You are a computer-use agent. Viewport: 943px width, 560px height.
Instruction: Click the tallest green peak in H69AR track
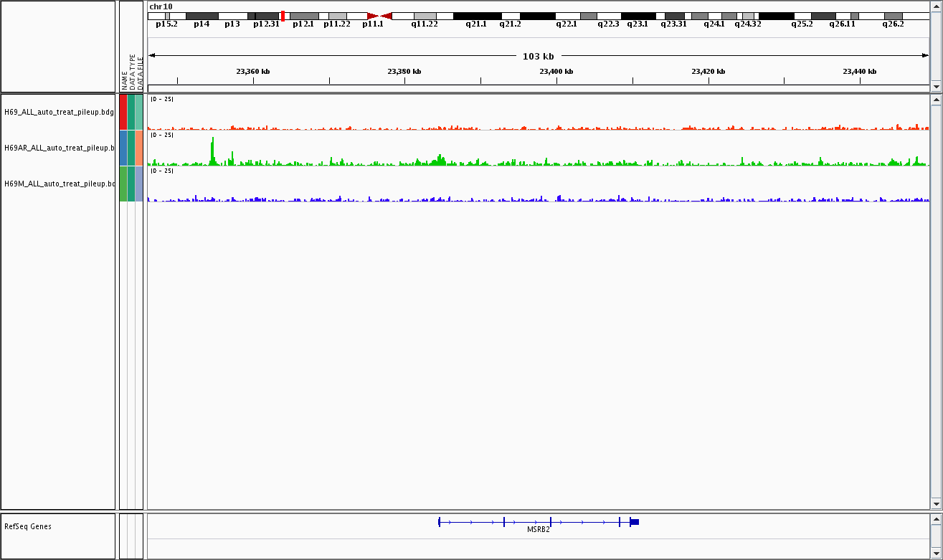tap(212, 151)
